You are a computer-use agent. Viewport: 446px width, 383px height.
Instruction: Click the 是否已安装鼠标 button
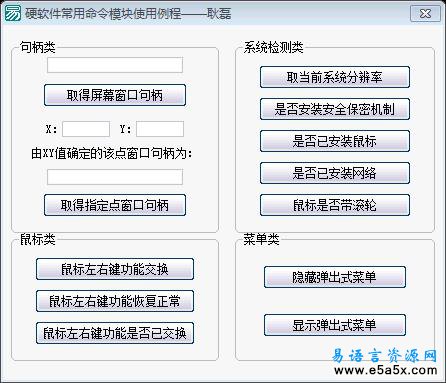[335, 141]
